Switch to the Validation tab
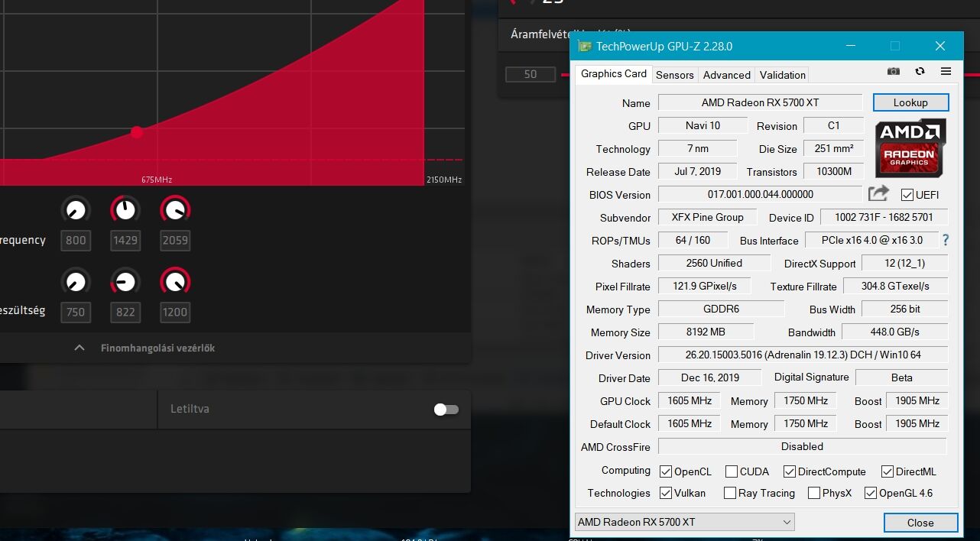This screenshot has width=980, height=541. (x=783, y=75)
